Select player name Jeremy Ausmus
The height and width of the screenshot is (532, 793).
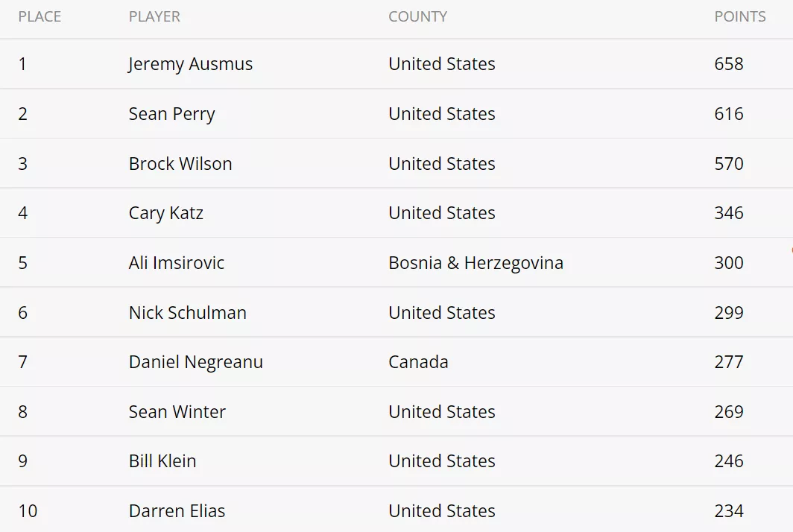(190, 64)
